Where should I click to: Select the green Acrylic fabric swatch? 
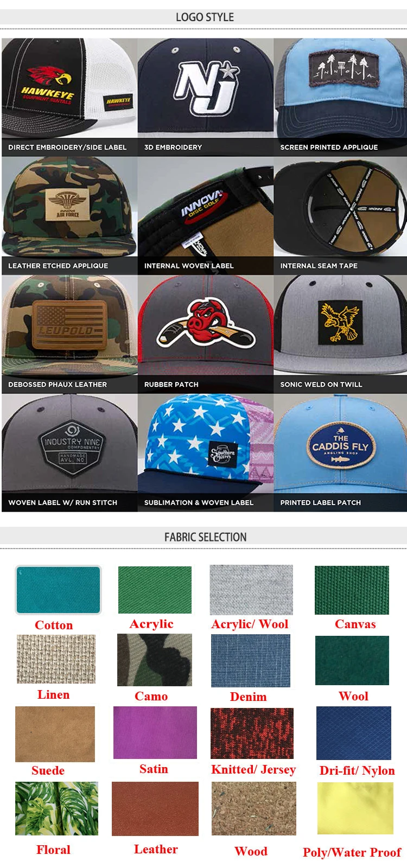(x=155, y=590)
